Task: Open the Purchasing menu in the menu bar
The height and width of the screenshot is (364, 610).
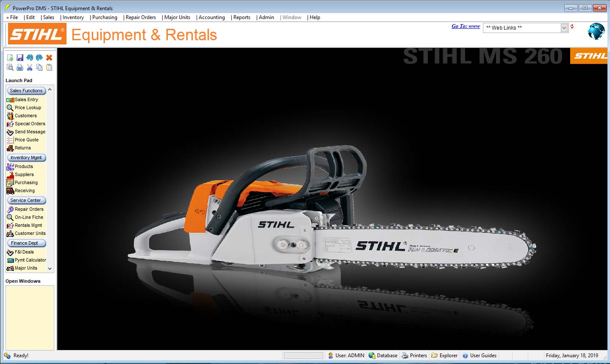Action: (x=105, y=17)
